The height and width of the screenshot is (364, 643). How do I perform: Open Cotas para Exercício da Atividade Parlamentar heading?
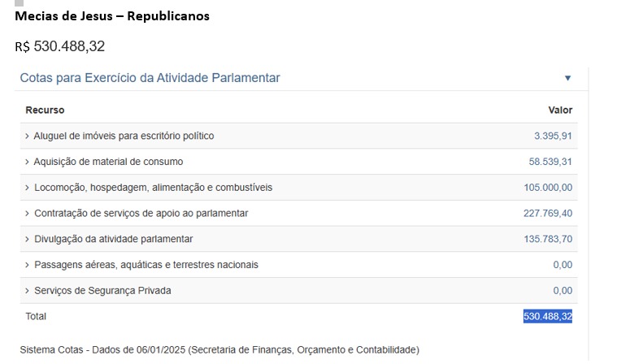[150, 78]
